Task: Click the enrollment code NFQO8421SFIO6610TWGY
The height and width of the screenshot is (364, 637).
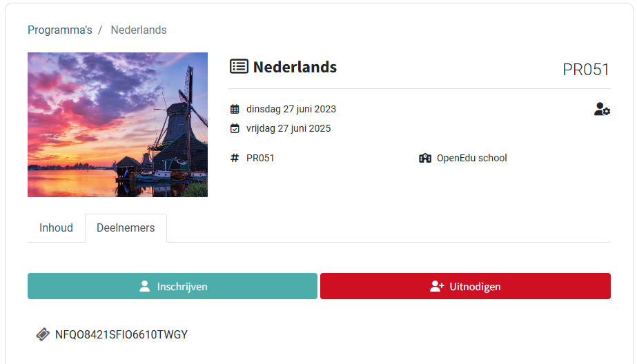Action: 121,334
